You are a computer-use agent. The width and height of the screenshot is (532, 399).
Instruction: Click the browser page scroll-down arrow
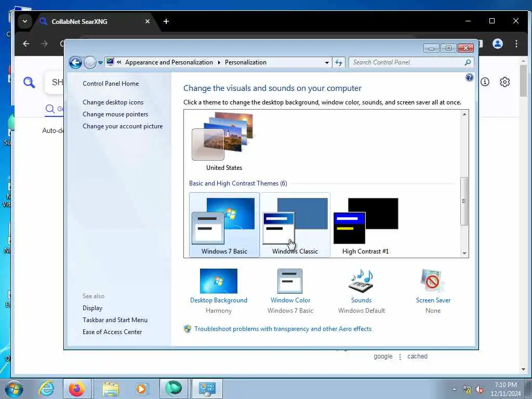523,369
